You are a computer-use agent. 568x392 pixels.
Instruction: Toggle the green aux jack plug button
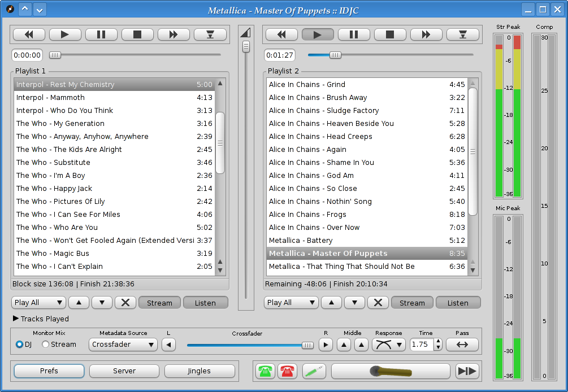click(314, 371)
